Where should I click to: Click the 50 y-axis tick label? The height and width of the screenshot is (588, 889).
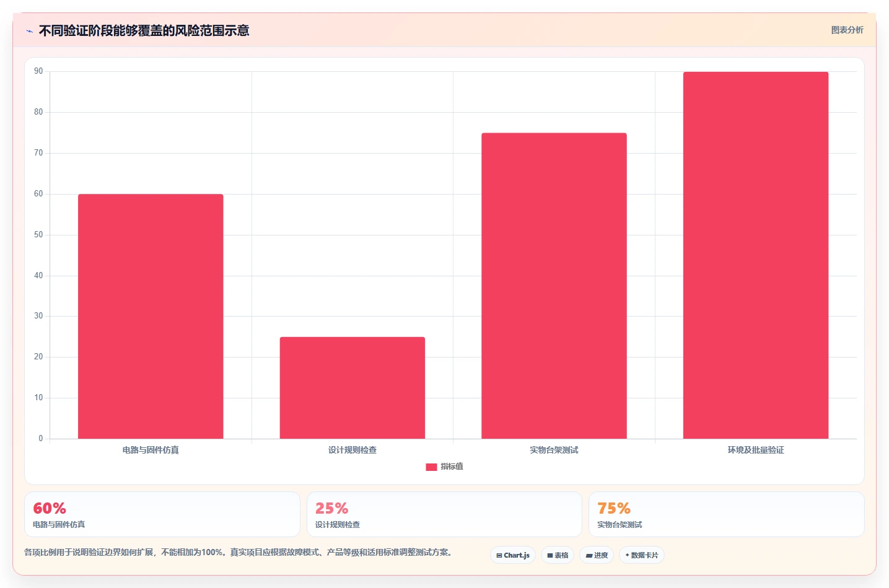(x=38, y=235)
